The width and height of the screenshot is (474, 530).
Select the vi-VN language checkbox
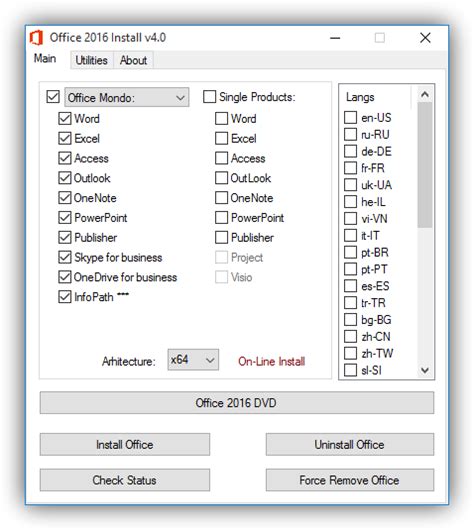pyautogui.click(x=351, y=219)
